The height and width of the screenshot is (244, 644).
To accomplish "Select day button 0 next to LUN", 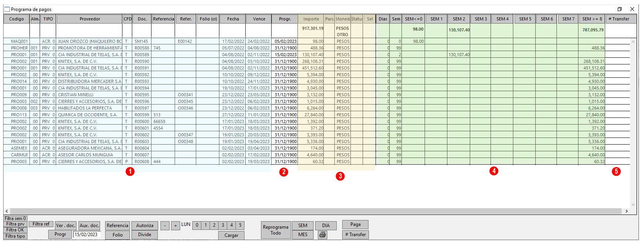I will pyautogui.click(x=197, y=225).
